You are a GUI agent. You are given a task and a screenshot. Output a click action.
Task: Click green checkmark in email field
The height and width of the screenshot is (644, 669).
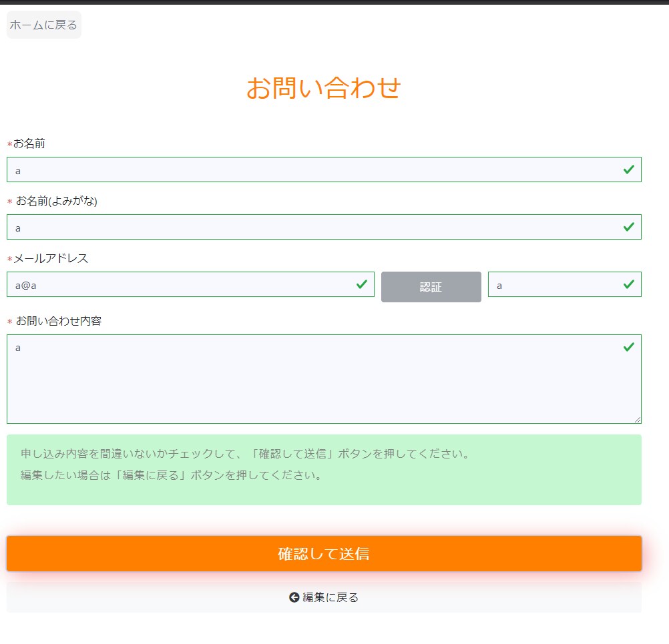[x=362, y=284]
